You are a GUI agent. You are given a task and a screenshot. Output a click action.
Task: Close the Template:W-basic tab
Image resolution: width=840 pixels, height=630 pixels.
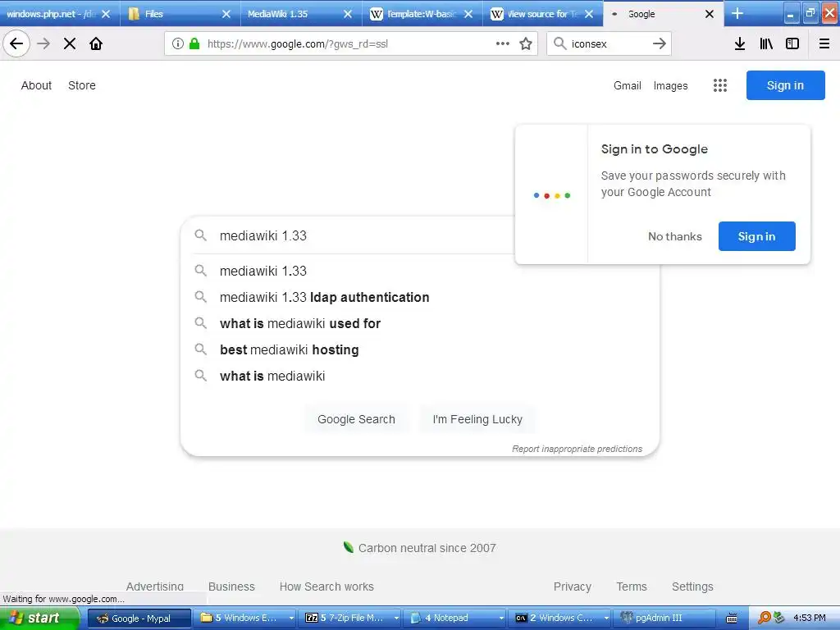[x=468, y=14]
